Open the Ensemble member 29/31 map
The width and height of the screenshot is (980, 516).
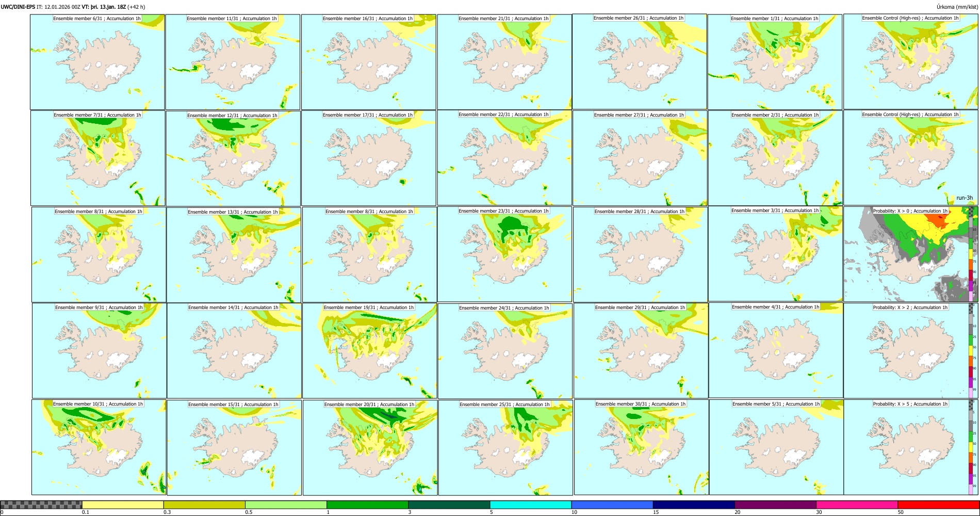pos(641,351)
